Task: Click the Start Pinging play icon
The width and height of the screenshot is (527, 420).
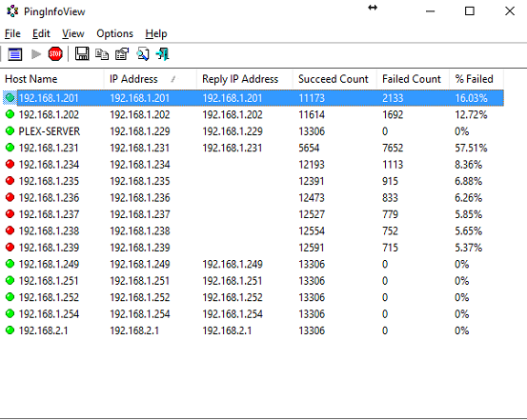Action: [35, 54]
